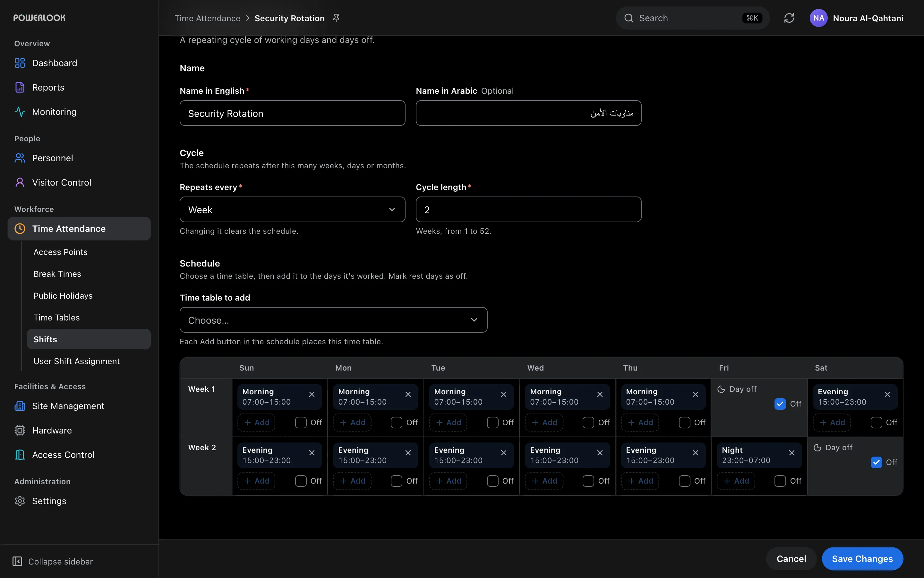
Task: Open the NA user avatar
Action: (818, 18)
